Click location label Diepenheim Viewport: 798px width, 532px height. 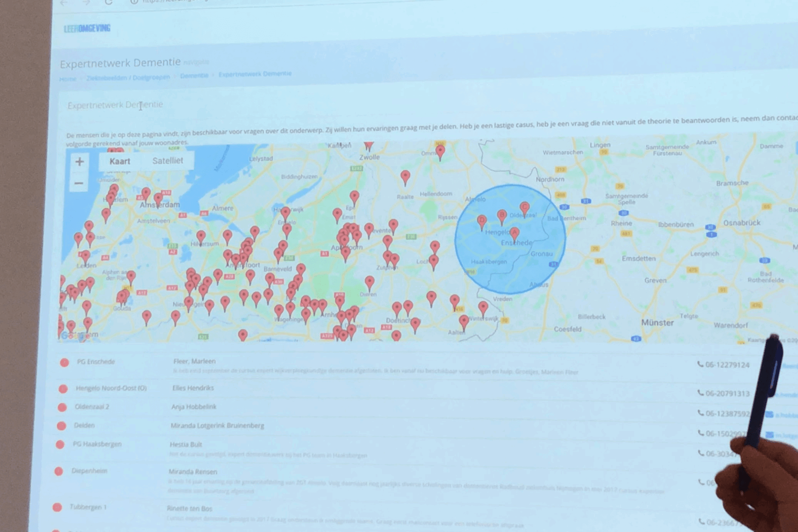coord(89,471)
